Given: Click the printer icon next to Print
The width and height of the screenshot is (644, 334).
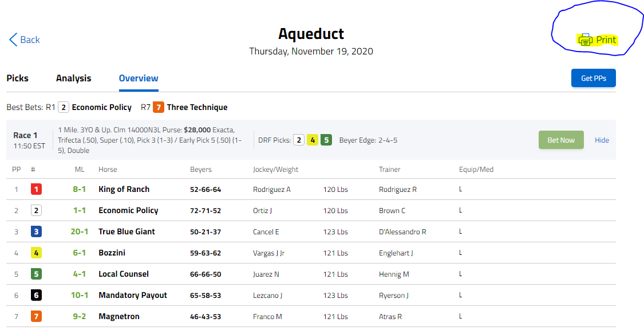Looking at the screenshot, I should pyautogui.click(x=585, y=40).
